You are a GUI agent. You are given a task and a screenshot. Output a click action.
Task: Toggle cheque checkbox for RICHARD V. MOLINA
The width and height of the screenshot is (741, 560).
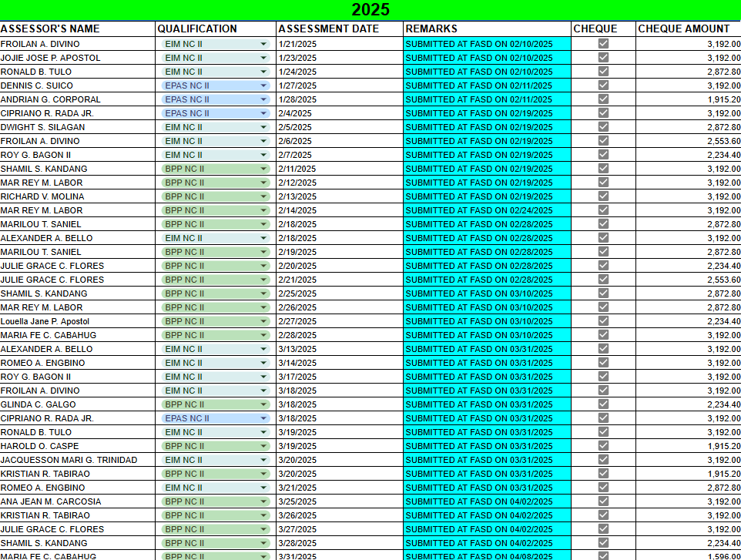(603, 196)
